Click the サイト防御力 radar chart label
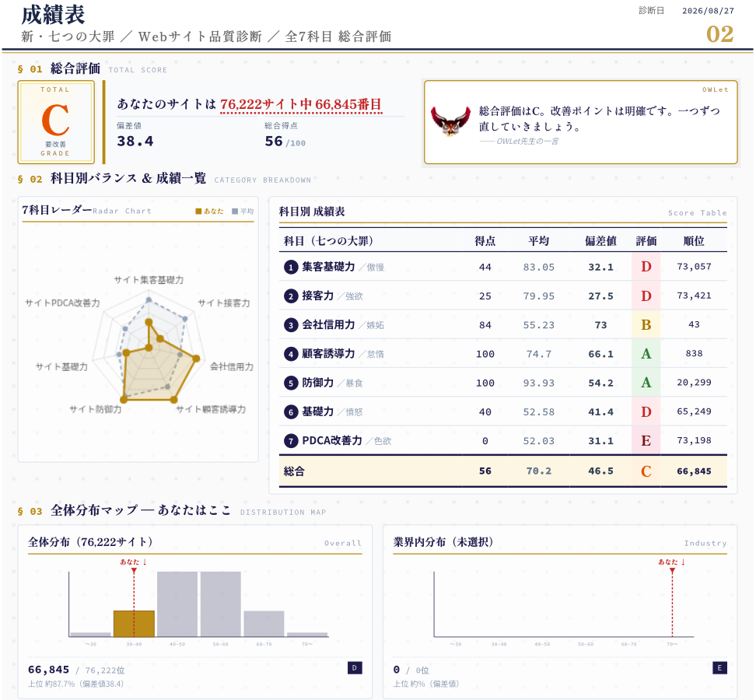Image resolution: width=756 pixels, height=700 pixels. coord(96,409)
